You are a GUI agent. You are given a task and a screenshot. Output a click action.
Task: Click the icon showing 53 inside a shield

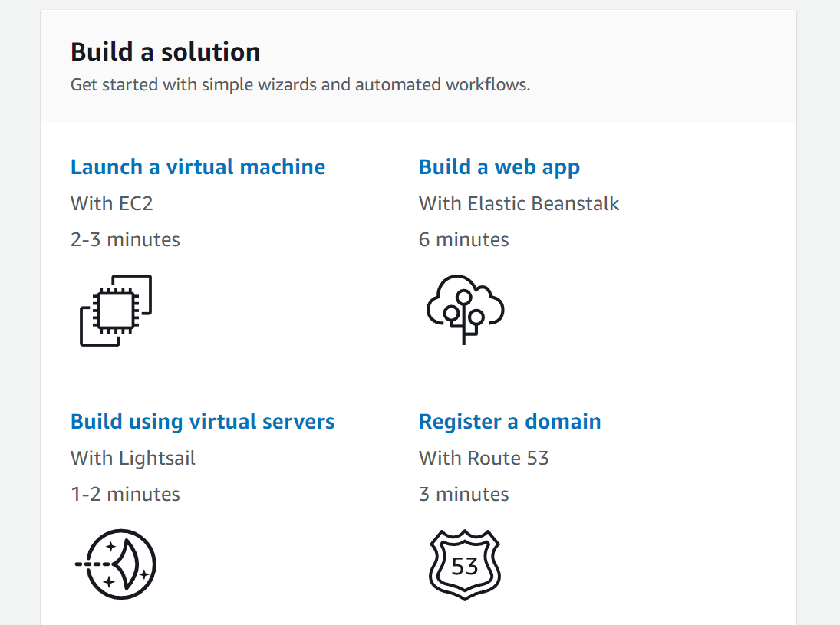click(464, 563)
